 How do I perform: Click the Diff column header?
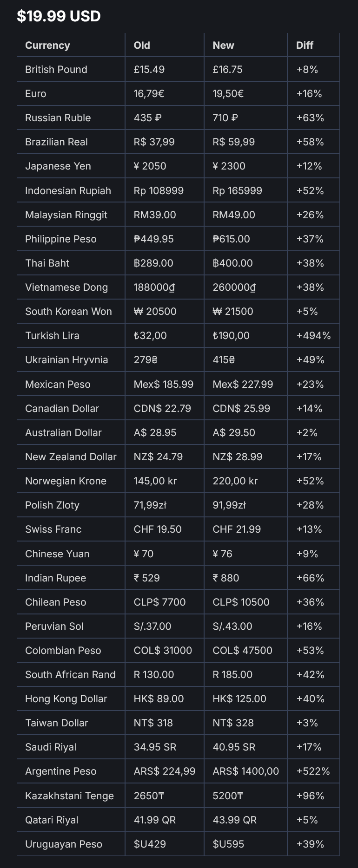click(305, 45)
